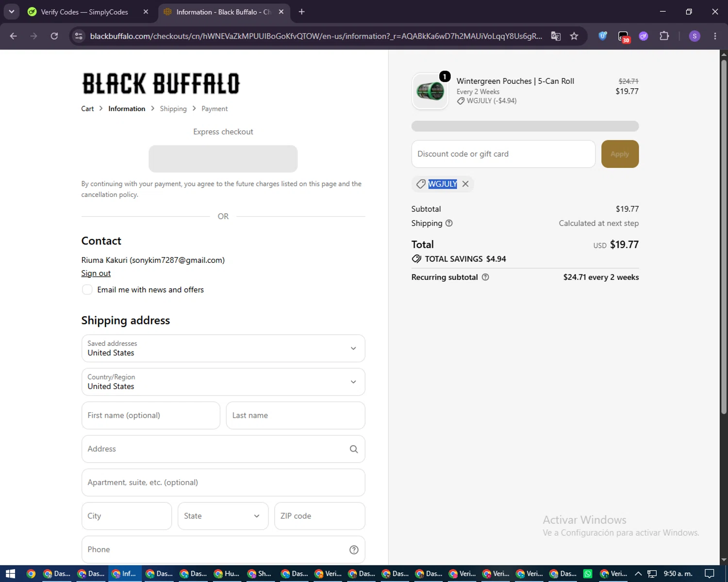Open the blue shield extension
This screenshot has height=582, width=728.
tap(603, 36)
